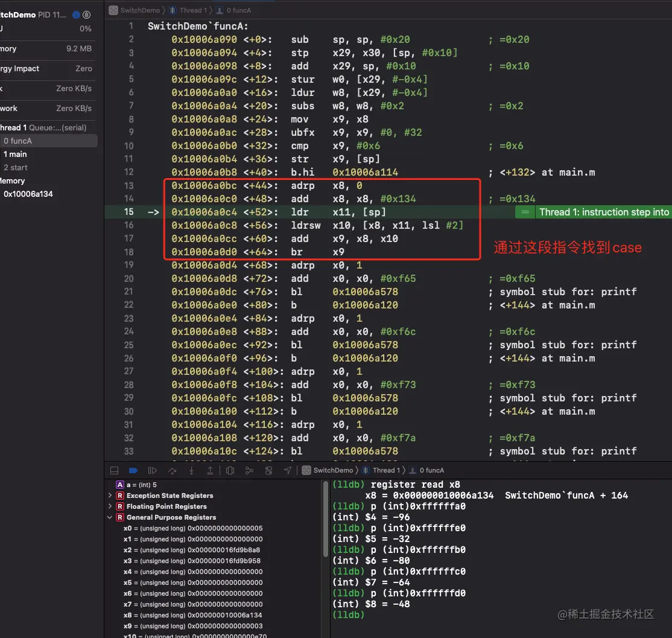
Task: Open the Debug Memory Graph icon
Action: pyautogui.click(x=249, y=470)
